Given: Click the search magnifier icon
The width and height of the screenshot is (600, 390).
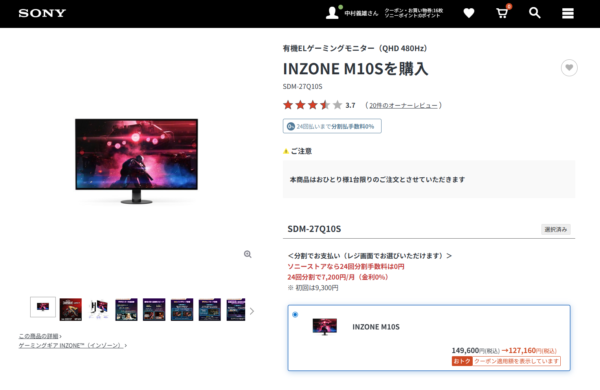Looking at the screenshot, I should (x=535, y=13).
